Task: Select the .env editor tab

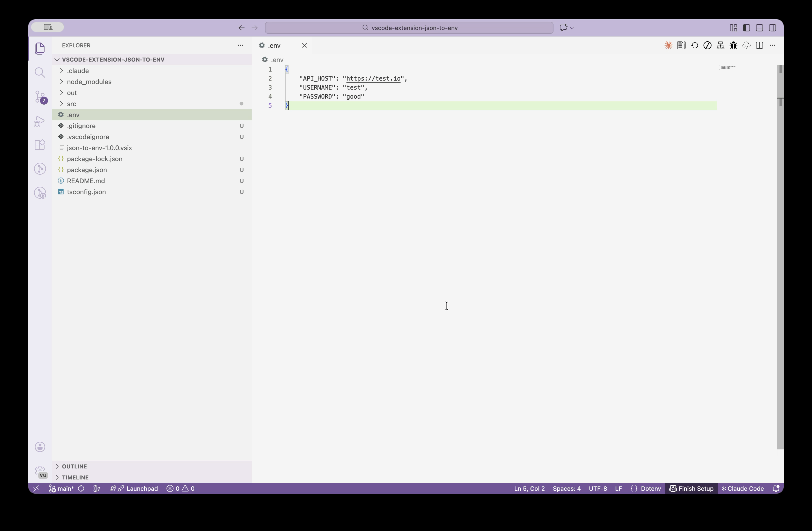Action: pyautogui.click(x=275, y=45)
